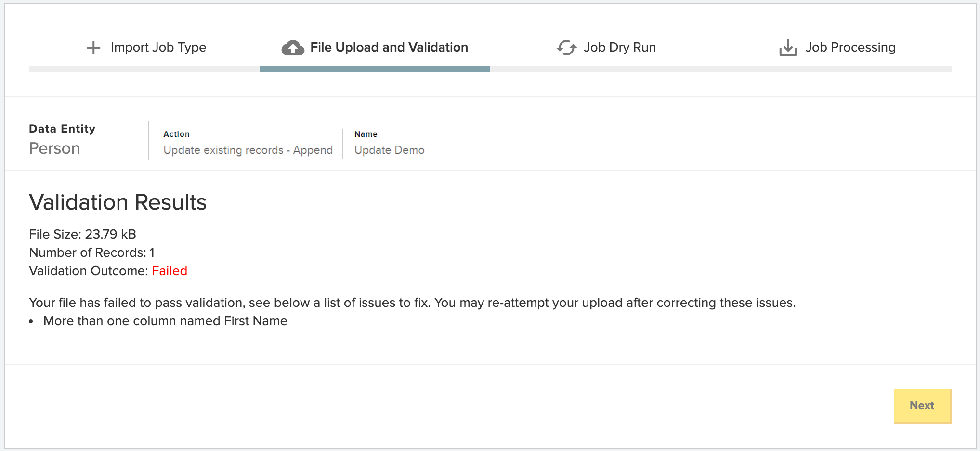Click the plus icon beside Import Job Type
Image resolution: width=980 pixels, height=451 pixels.
93,47
